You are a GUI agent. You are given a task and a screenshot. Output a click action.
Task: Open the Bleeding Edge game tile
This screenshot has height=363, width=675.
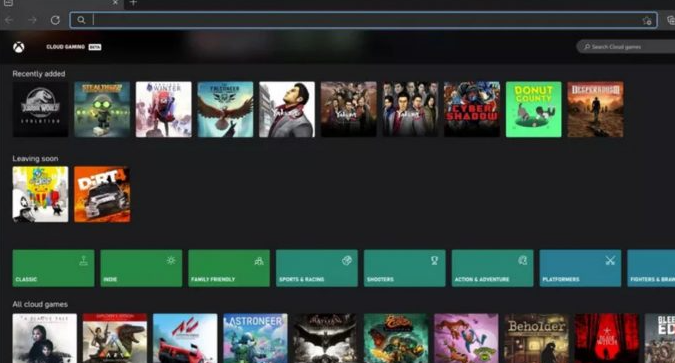tap(660, 338)
